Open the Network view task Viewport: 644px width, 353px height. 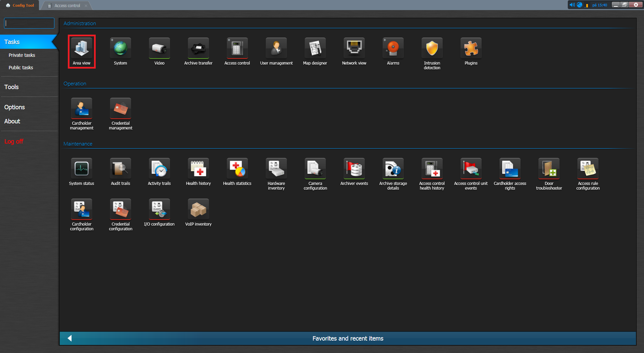coord(354,49)
